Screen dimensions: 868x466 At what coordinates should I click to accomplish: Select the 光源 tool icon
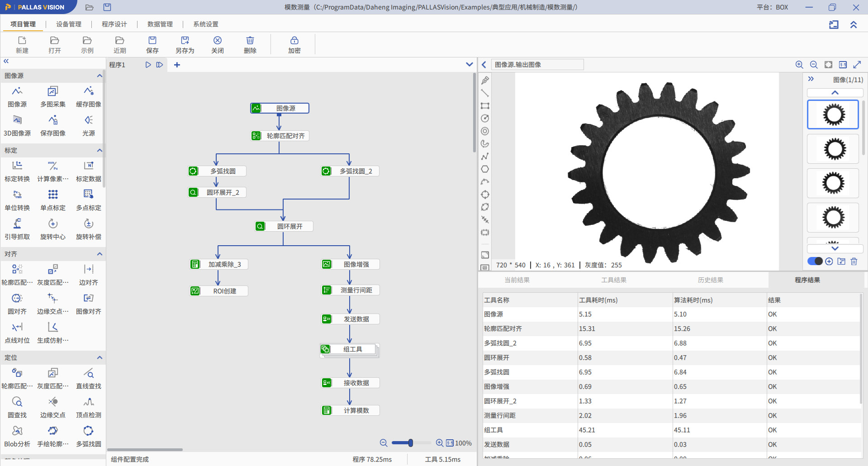click(x=89, y=120)
